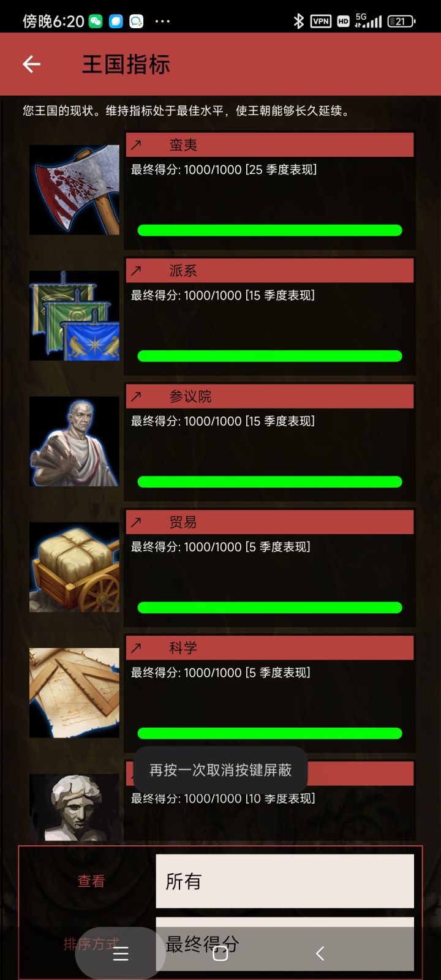
Task: Open the 蛮夷 indicator arrow icon
Action: click(x=136, y=145)
